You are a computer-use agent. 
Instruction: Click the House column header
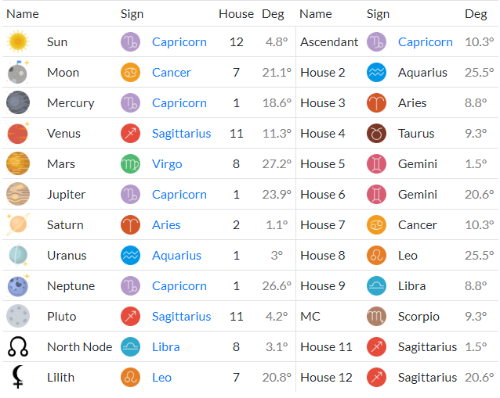[236, 14]
